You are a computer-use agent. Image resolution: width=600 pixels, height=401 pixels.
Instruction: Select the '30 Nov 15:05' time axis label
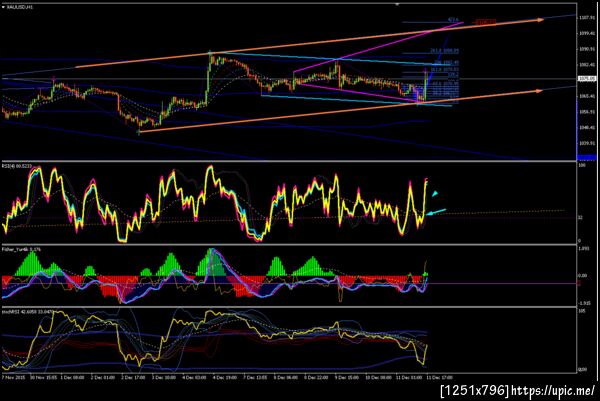click(x=44, y=377)
